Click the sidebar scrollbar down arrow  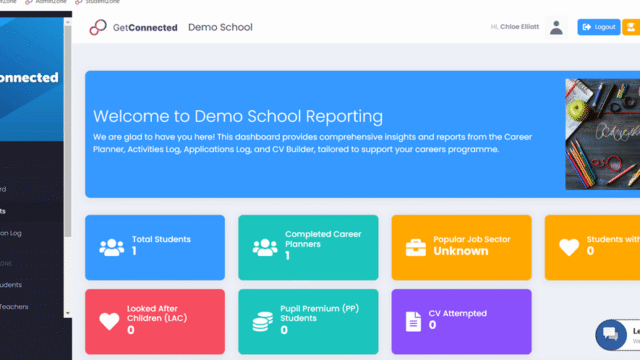tap(68, 313)
